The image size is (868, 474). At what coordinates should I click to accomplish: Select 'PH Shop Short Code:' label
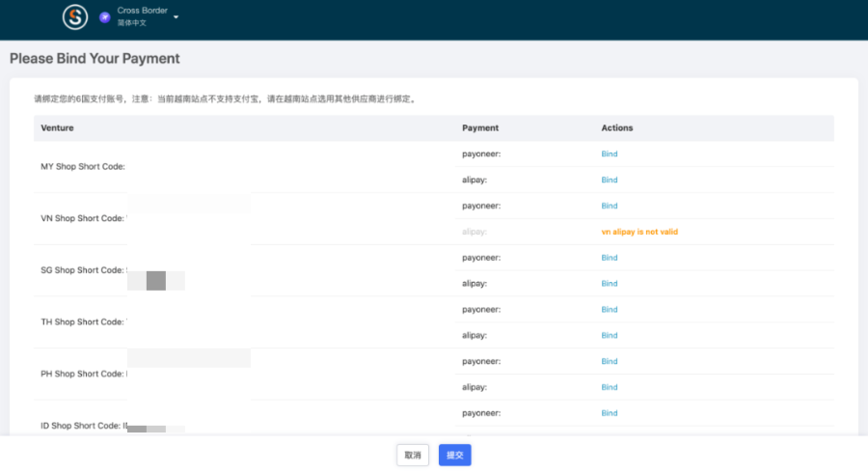click(x=83, y=374)
